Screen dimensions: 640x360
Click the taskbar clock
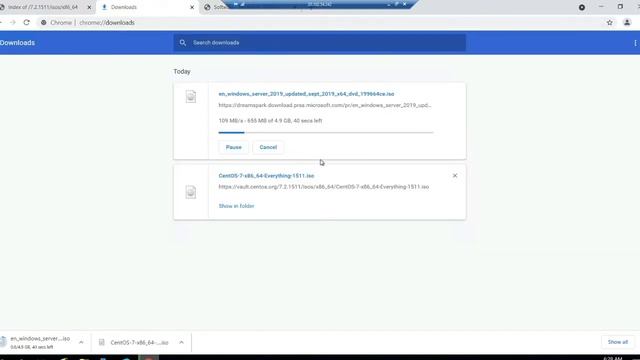[x=612, y=358]
